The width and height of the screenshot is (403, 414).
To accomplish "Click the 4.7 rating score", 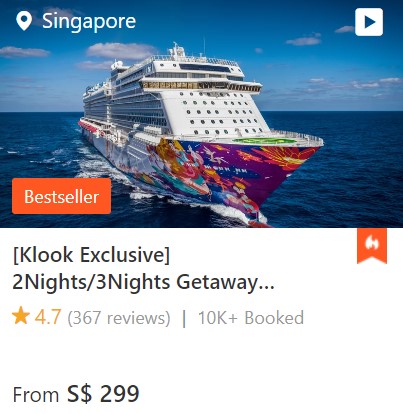I will tap(48, 317).
